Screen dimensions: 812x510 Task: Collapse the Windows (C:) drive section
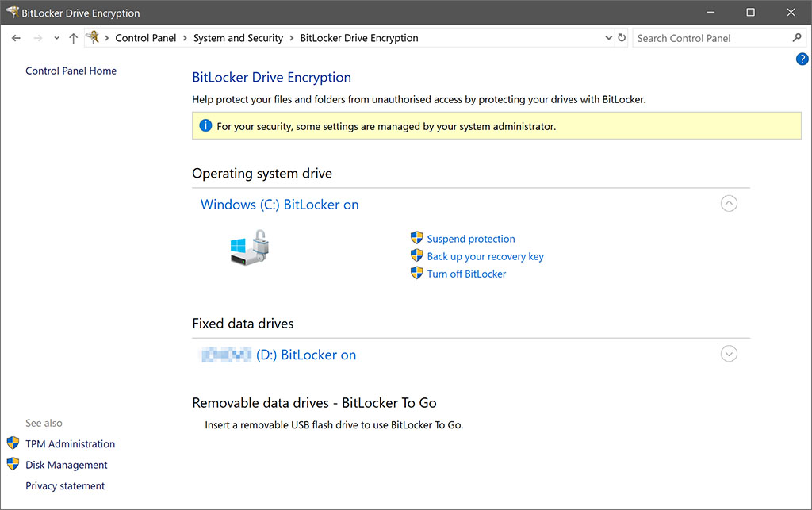pyautogui.click(x=729, y=203)
